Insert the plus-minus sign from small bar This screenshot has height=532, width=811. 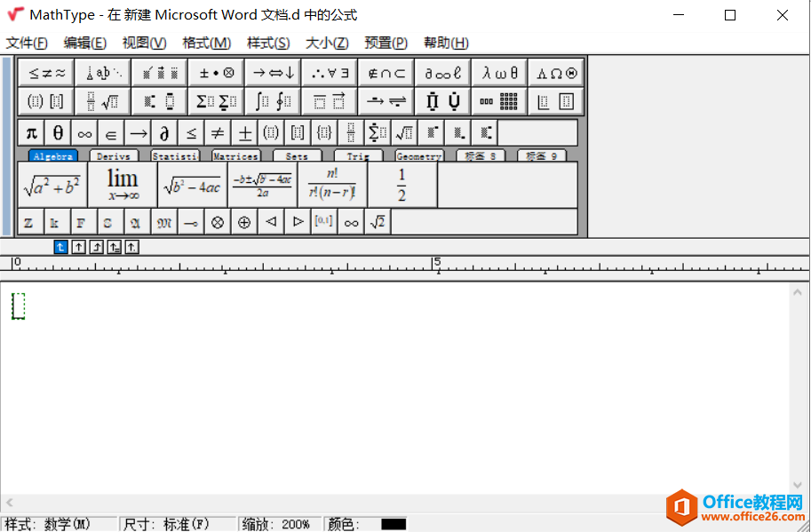[244, 133]
